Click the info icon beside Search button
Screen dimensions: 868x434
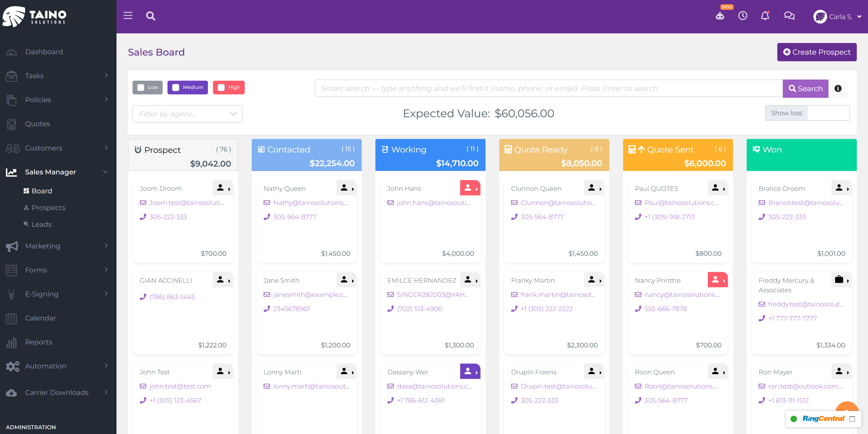pyautogui.click(x=838, y=88)
